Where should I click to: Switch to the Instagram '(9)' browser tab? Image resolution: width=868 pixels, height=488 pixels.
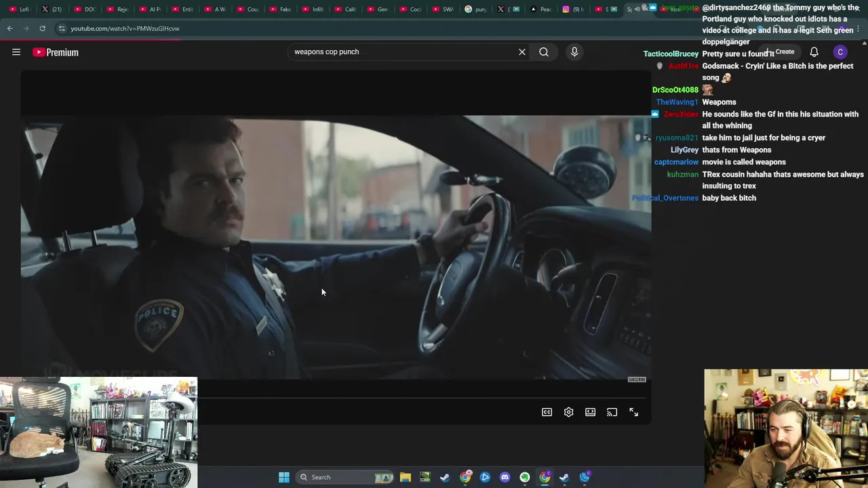pyautogui.click(x=573, y=9)
